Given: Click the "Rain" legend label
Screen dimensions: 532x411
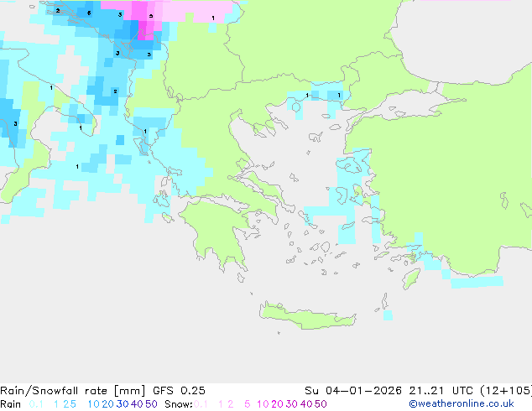Looking at the screenshot, I should 11,404.
